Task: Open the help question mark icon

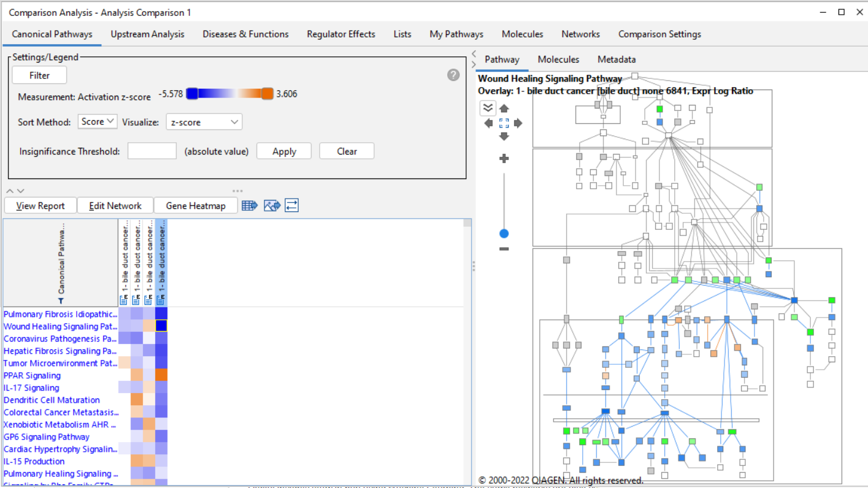Action: (x=453, y=75)
